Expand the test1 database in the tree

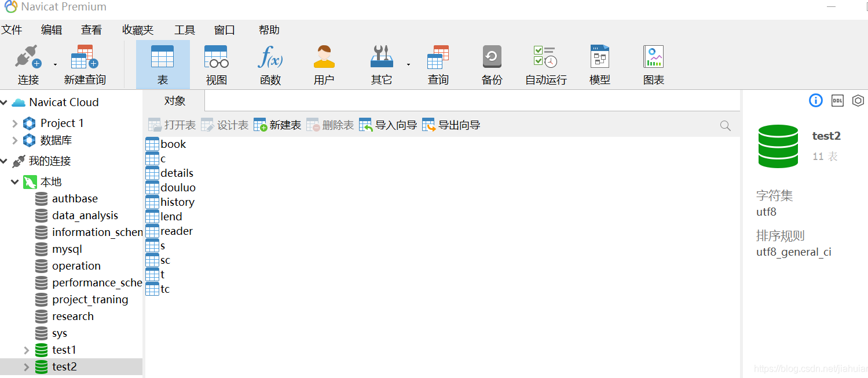pyautogui.click(x=25, y=350)
